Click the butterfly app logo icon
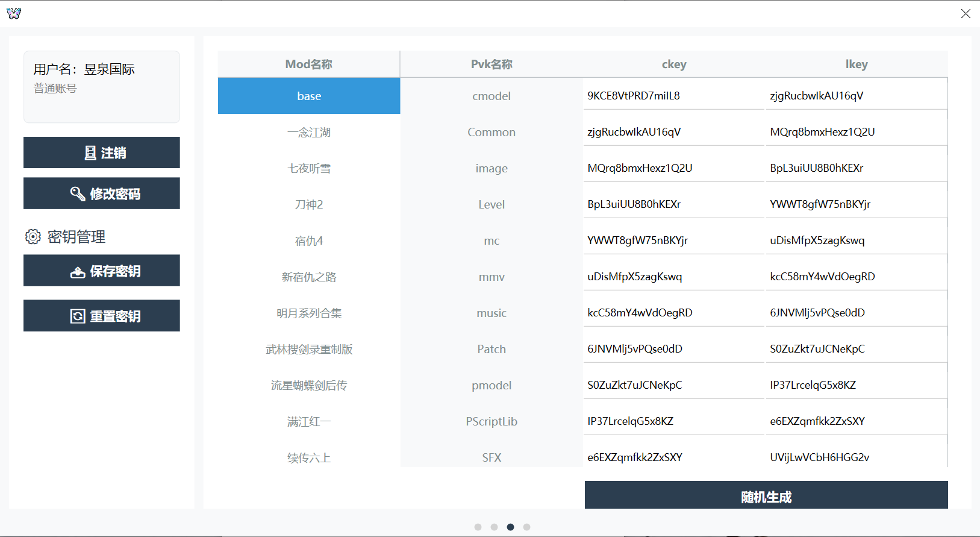980x537 pixels. pyautogui.click(x=14, y=13)
